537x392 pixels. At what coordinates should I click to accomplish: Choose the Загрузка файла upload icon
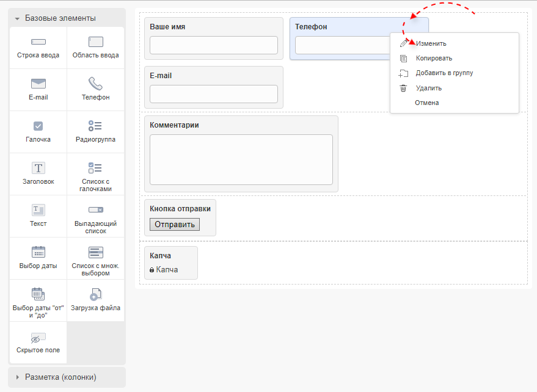pos(95,294)
